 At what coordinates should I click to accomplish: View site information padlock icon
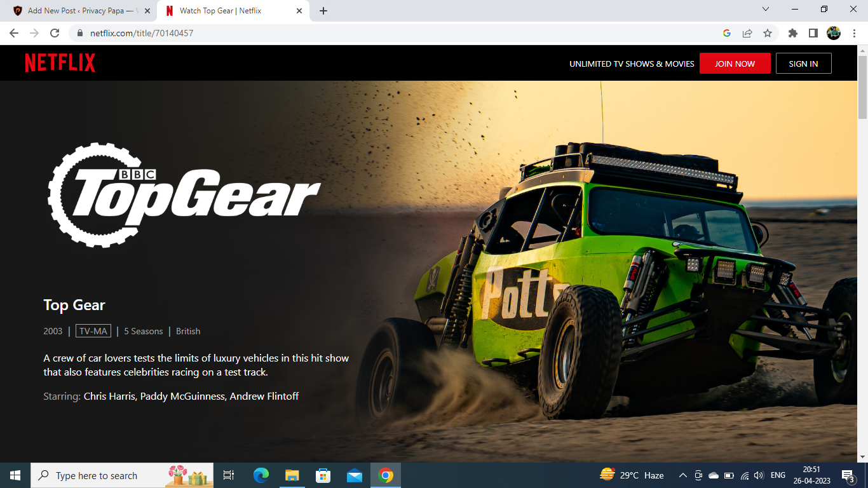[79, 33]
